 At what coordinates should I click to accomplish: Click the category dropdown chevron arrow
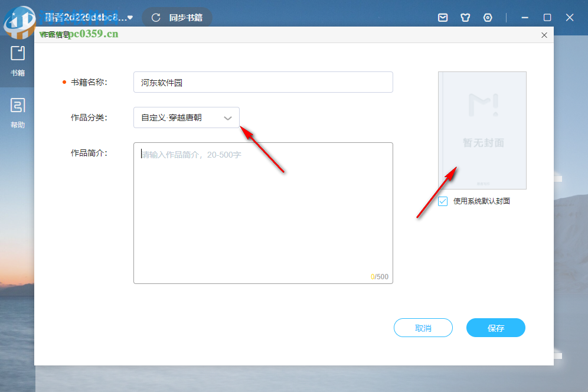[x=228, y=117]
